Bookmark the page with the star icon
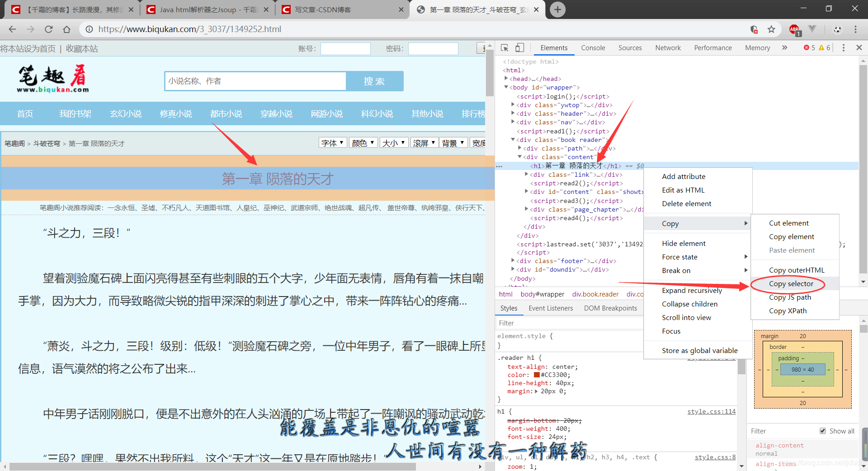Viewport: 868px width, 471px height. click(771, 29)
